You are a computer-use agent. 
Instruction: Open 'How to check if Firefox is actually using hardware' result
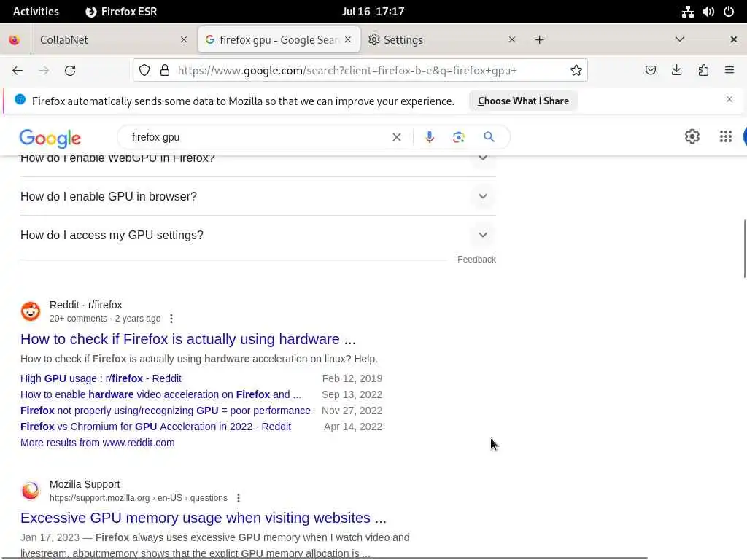tap(187, 339)
